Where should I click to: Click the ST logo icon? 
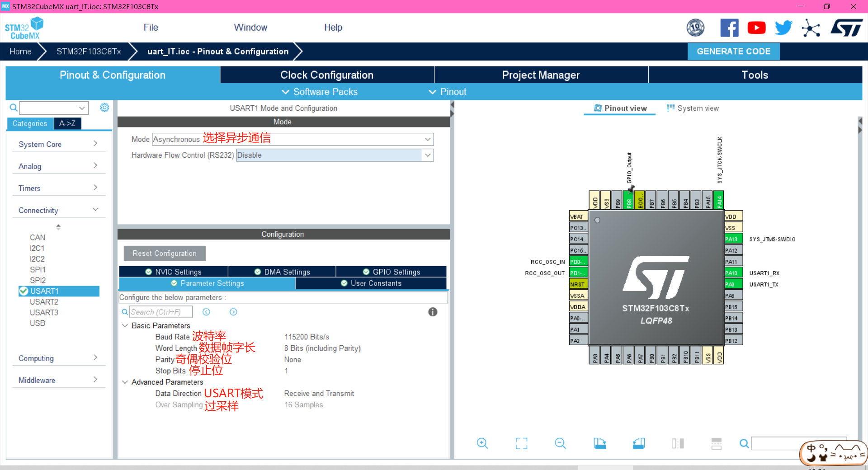pos(846,28)
